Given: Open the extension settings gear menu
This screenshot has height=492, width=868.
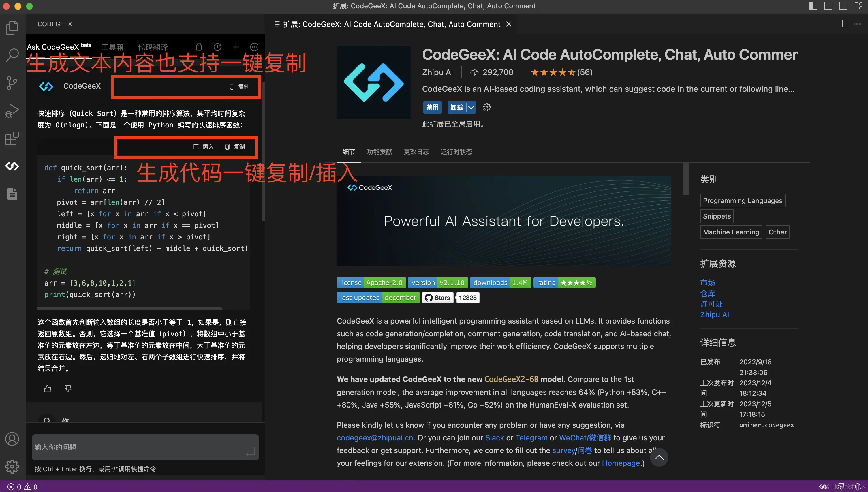Looking at the screenshot, I should [486, 108].
